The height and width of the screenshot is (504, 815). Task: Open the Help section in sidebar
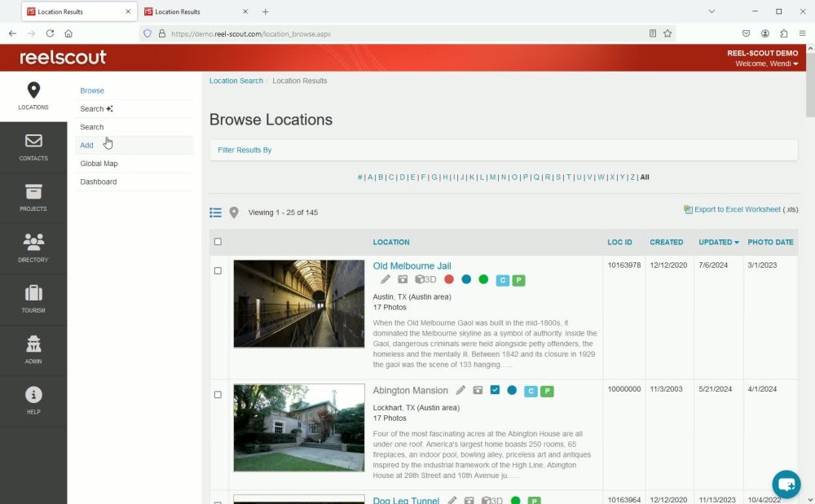tap(33, 401)
